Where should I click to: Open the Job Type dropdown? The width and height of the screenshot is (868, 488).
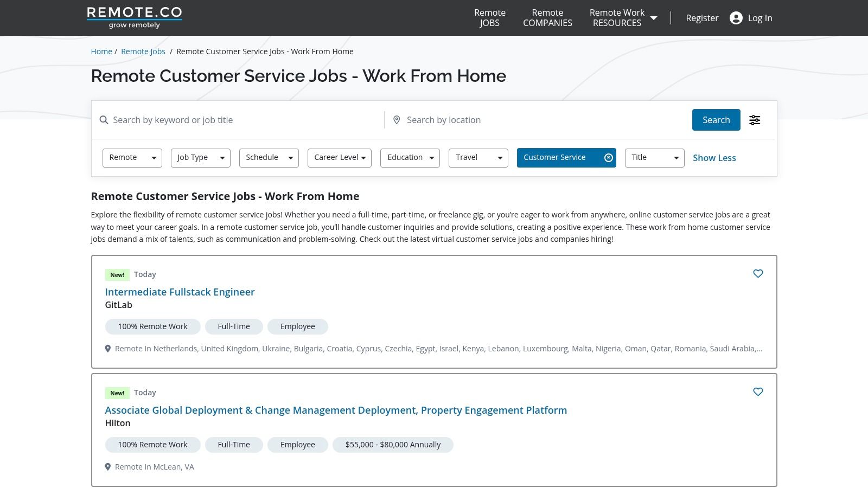pyautogui.click(x=200, y=158)
